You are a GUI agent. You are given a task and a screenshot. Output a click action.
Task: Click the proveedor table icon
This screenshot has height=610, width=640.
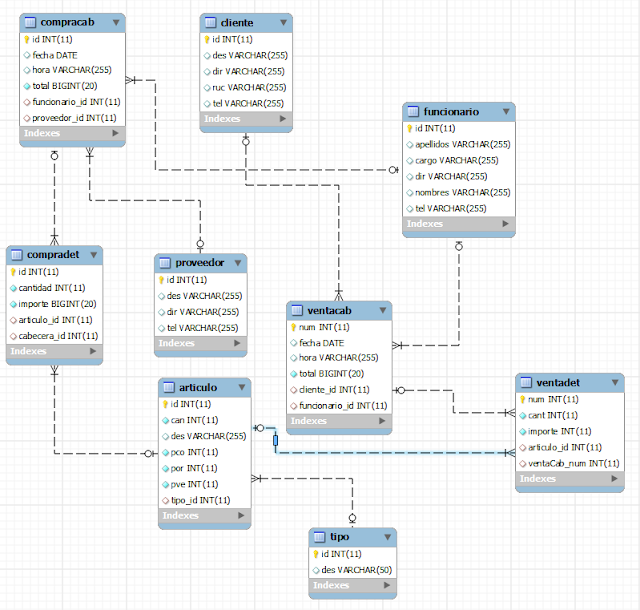165,263
